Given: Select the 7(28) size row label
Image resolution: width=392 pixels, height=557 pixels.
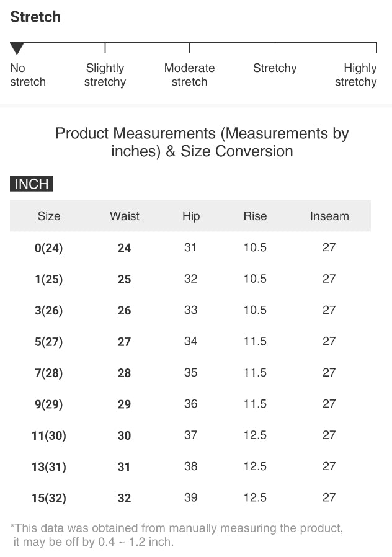Looking at the screenshot, I should (x=49, y=373).
